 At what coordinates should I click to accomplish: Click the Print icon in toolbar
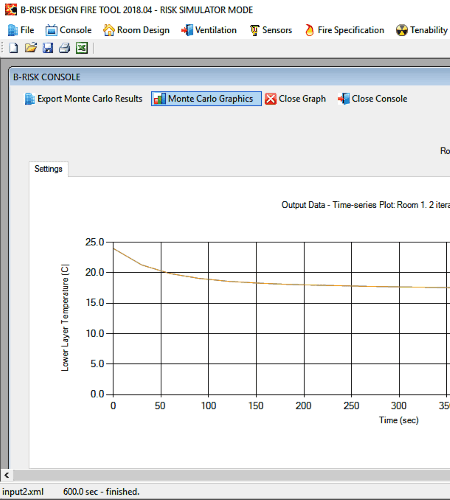coord(65,48)
